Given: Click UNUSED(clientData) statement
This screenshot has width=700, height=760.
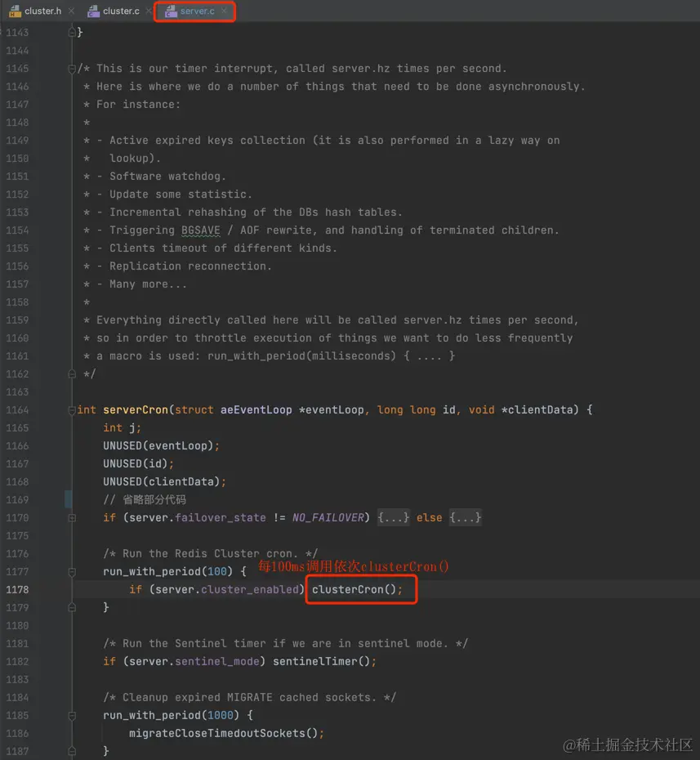Looking at the screenshot, I should (x=165, y=482).
